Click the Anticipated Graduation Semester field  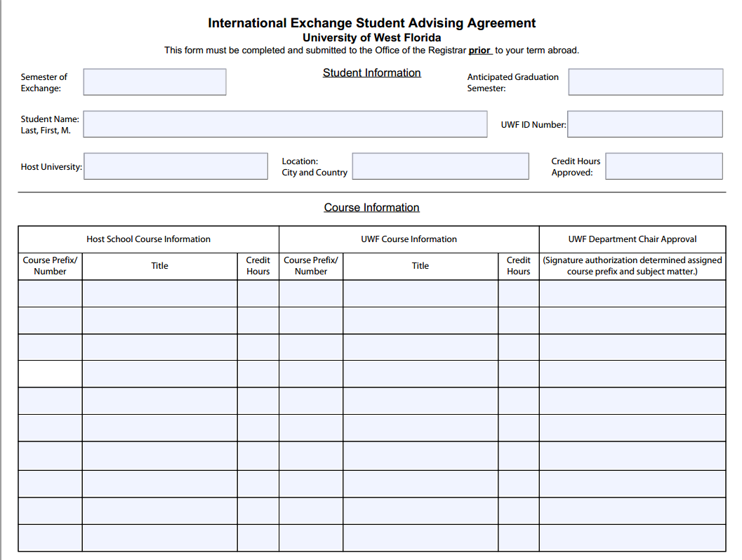(x=645, y=82)
